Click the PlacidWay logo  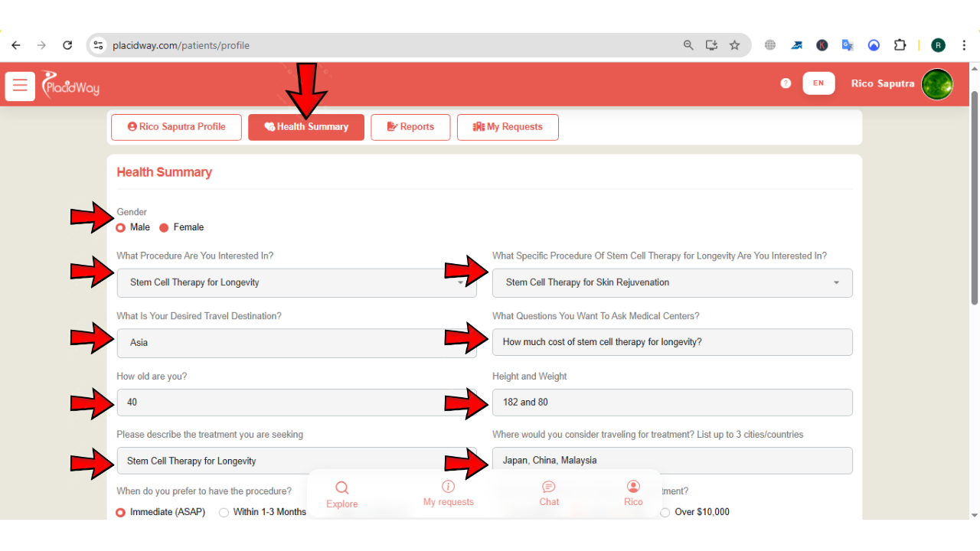click(x=70, y=84)
